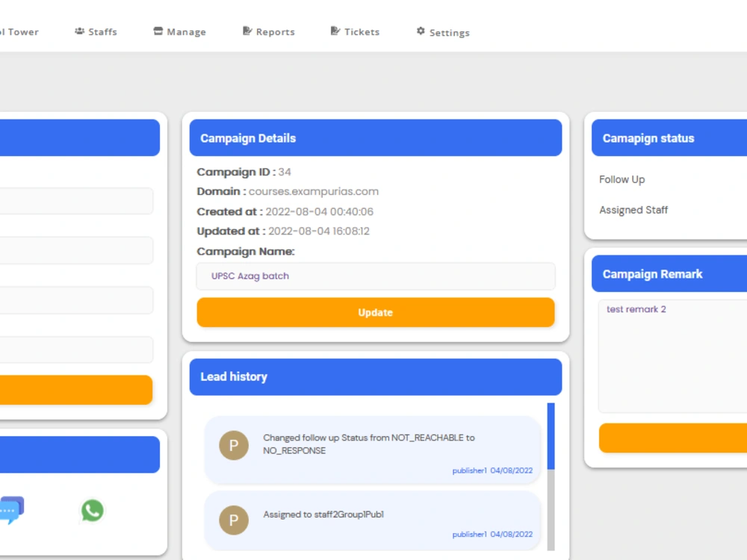
Task: Click the Lead history header
Action: tap(376, 376)
